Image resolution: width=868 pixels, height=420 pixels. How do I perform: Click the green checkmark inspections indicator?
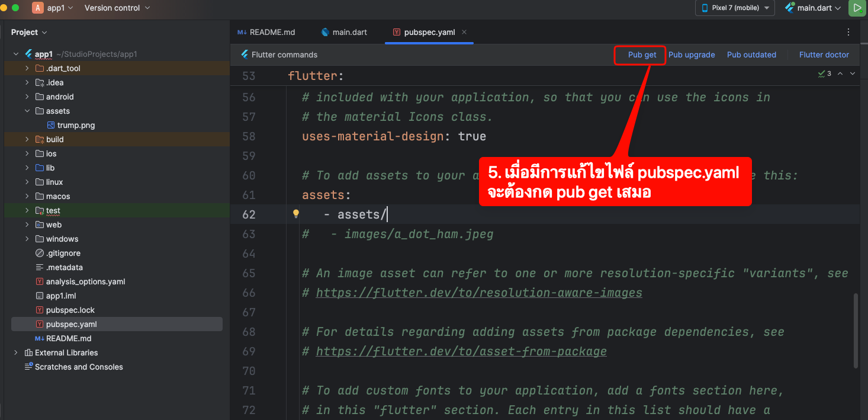(824, 73)
